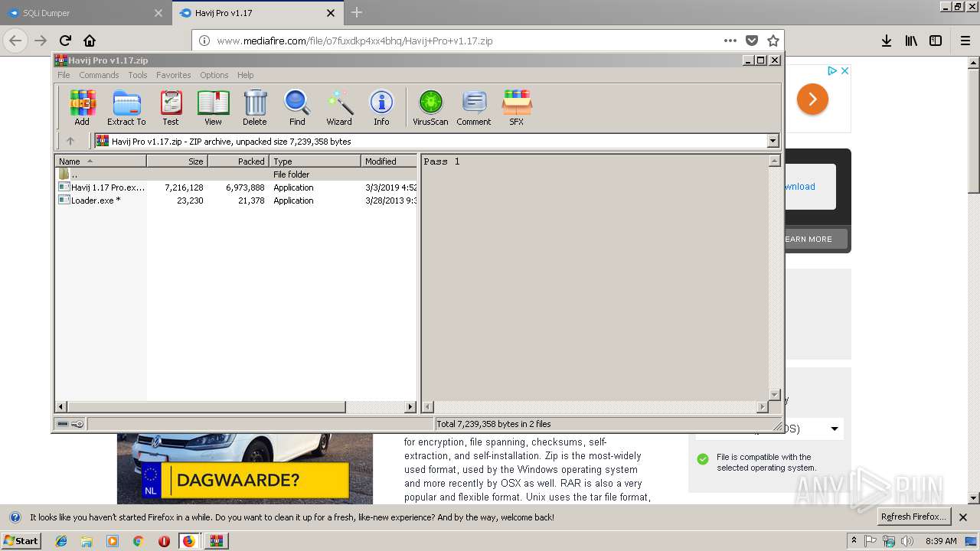Open the Commands menu
The height and width of the screenshot is (551, 980).
tap(99, 75)
